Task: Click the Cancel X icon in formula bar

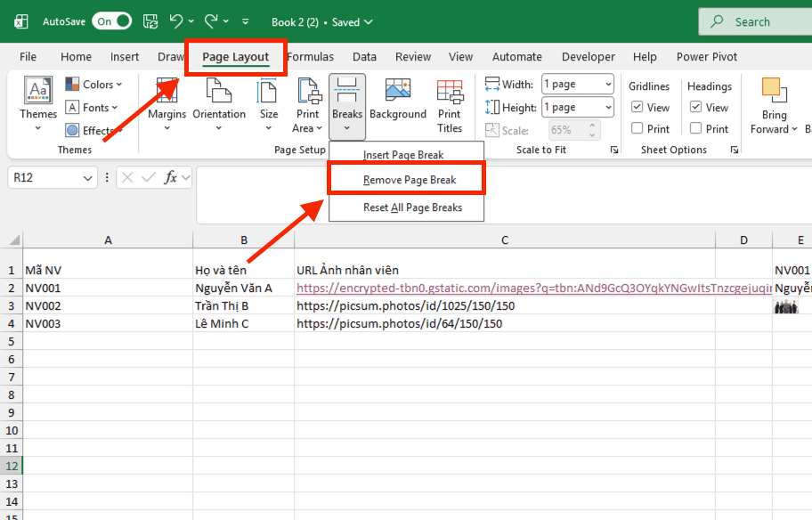Action: (127, 178)
